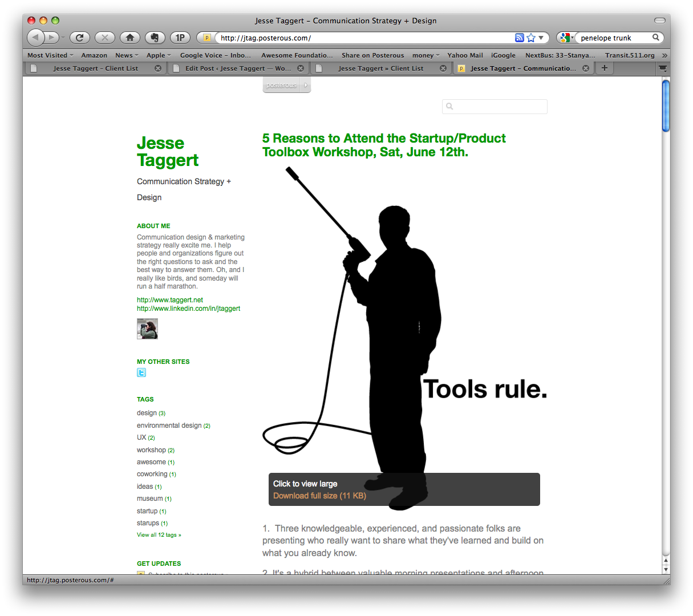Click the vertical scrollbar thumb
The image size is (693, 616).
[666, 107]
